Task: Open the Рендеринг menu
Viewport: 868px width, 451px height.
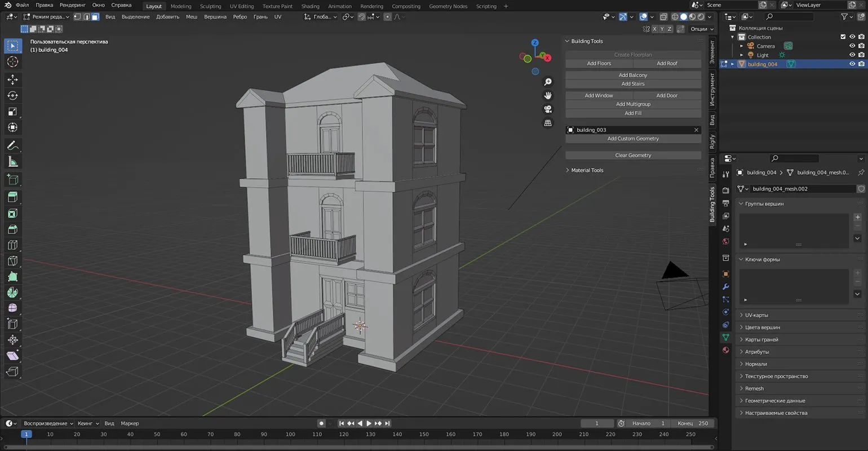Action: pyautogui.click(x=72, y=5)
